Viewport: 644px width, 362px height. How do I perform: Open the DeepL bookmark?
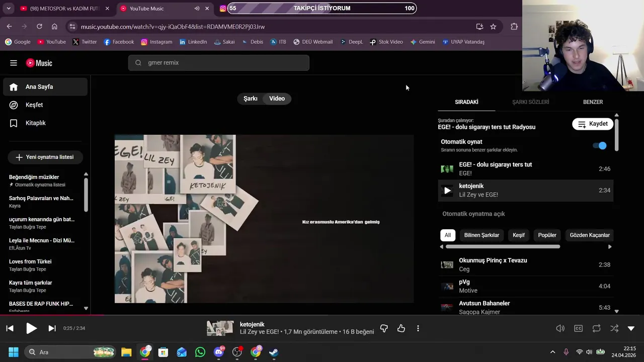(351, 42)
